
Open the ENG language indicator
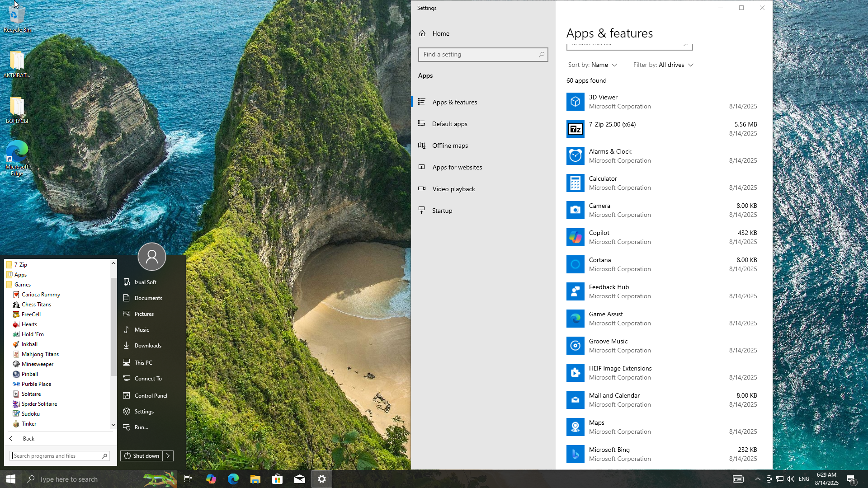(804, 479)
